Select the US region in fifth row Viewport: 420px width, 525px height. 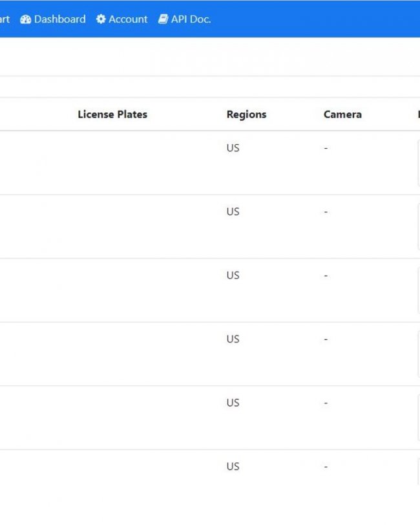coord(233,403)
